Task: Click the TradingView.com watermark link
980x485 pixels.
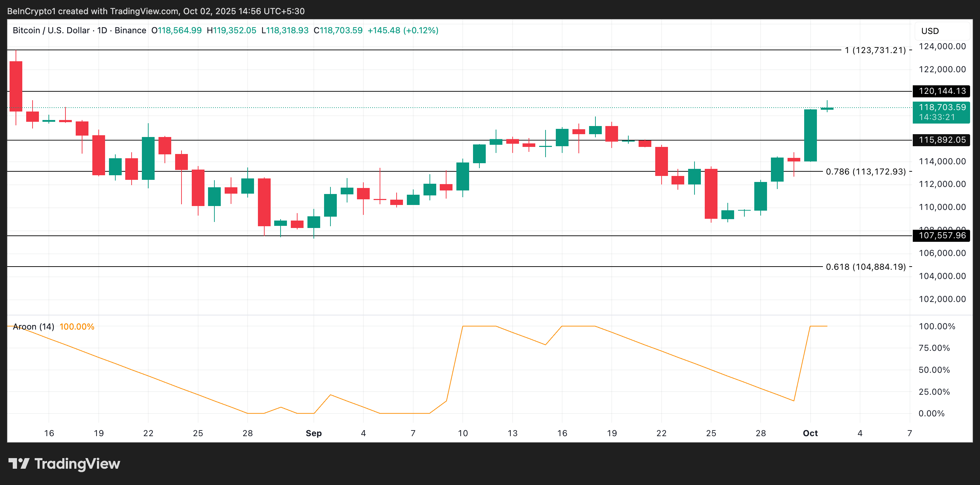Action: (145, 11)
